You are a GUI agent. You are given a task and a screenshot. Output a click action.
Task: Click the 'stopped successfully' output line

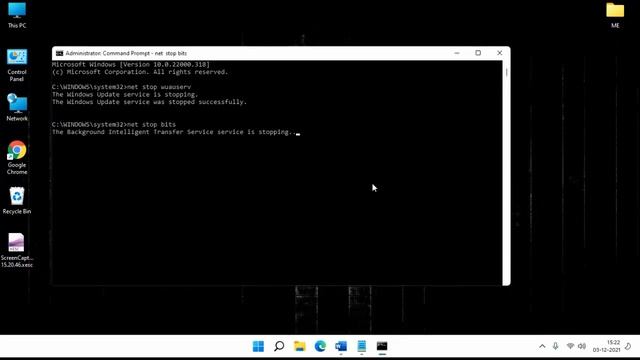pos(149,102)
